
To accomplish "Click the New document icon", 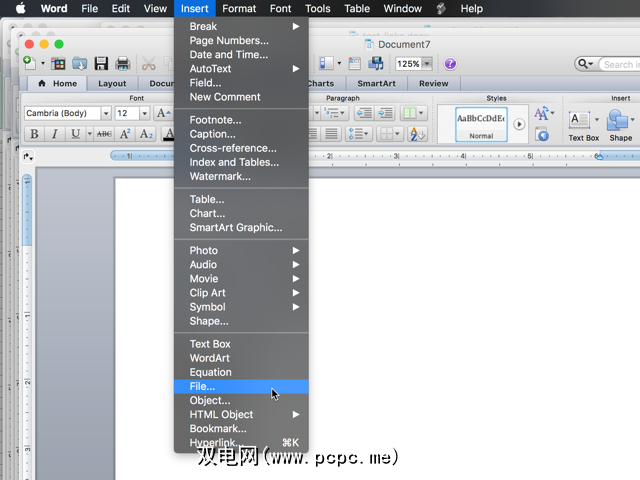I will click(30, 63).
